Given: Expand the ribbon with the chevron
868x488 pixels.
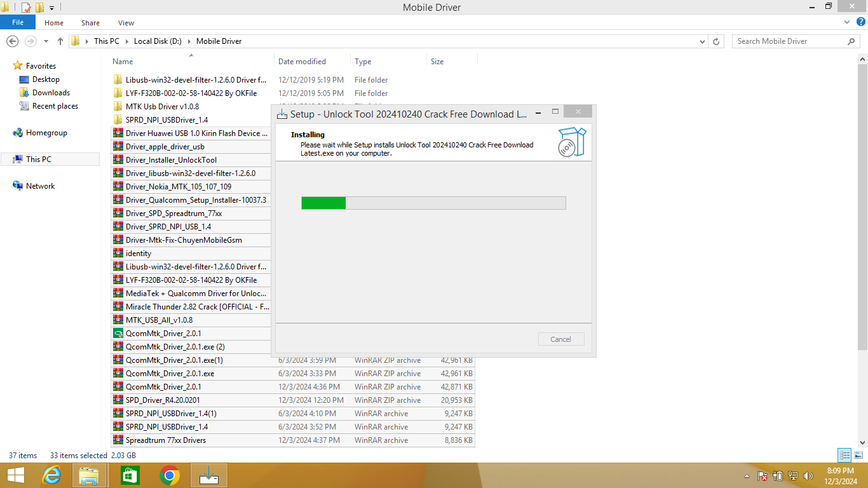Looking at the screenshot, I should (x=846, y=22).
